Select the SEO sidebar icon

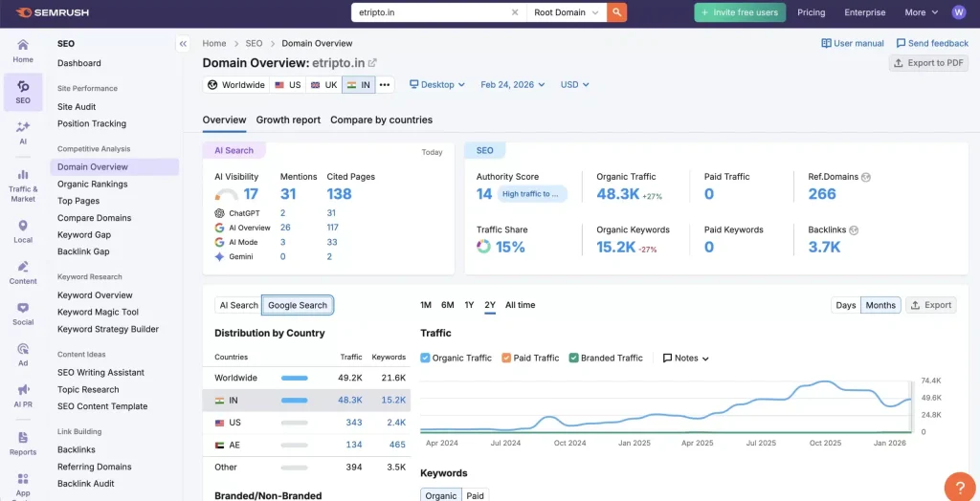(23, 92)
